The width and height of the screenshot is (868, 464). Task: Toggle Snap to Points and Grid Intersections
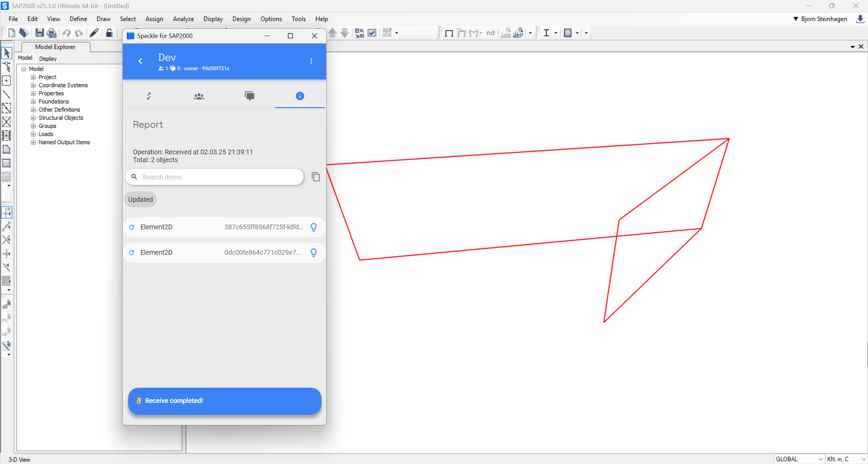point(6,212)
